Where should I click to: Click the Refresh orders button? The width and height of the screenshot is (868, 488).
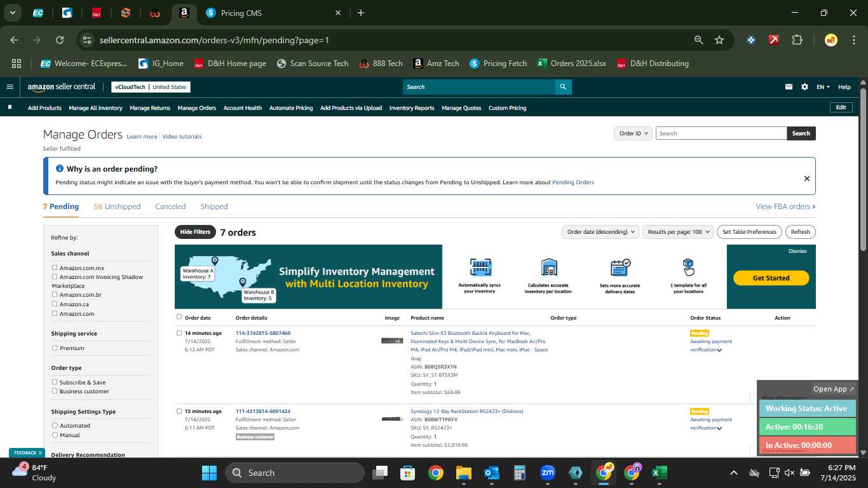pyautogui.click(x=801, y=232)
